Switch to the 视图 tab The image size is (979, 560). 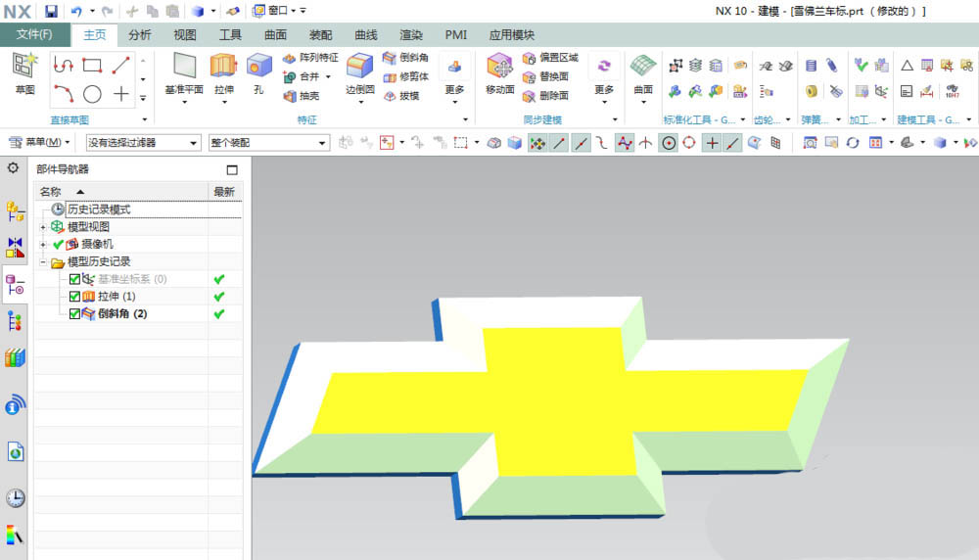click(x=185, y=35)
